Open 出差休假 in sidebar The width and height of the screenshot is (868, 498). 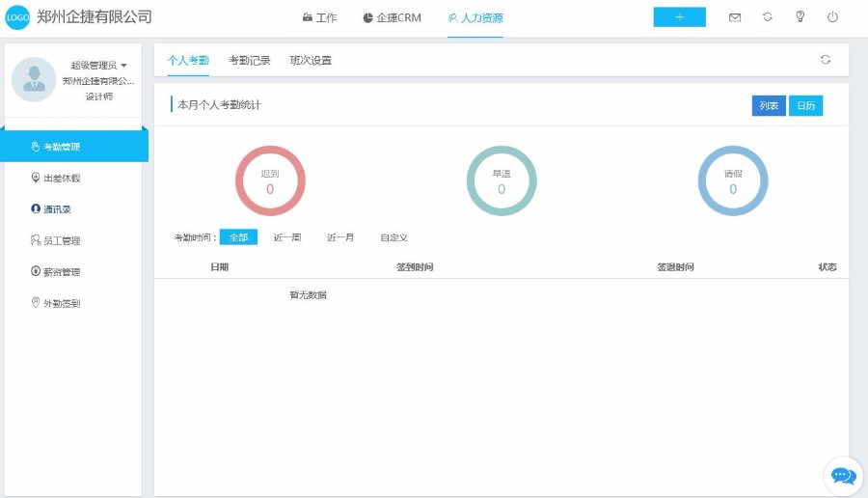(62, 179)
